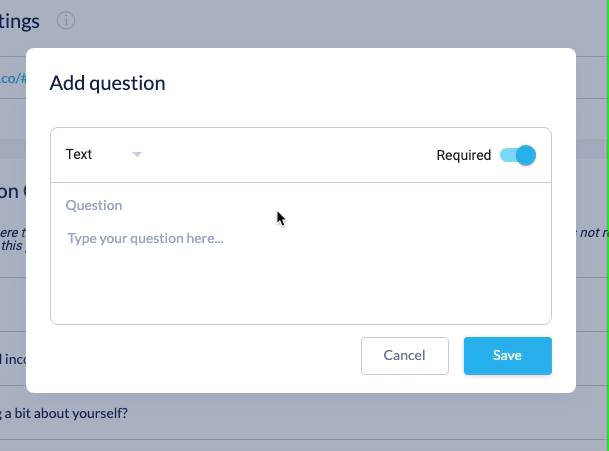
Task: Click the question row above 'about yourself'
Action: 12,359
